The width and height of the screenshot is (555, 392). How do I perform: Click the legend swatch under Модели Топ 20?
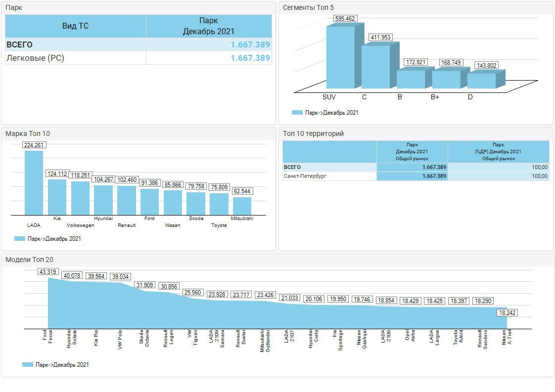click(x=28, y=365)
